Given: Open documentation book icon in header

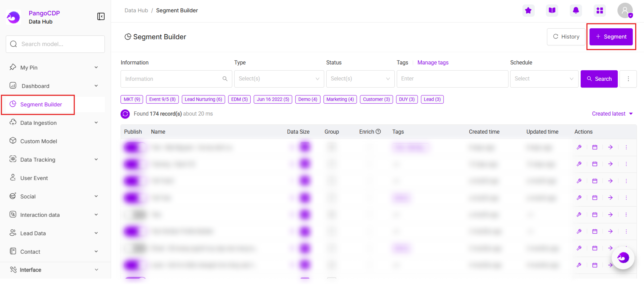Looking at the screenshot, I should (552, 11).
